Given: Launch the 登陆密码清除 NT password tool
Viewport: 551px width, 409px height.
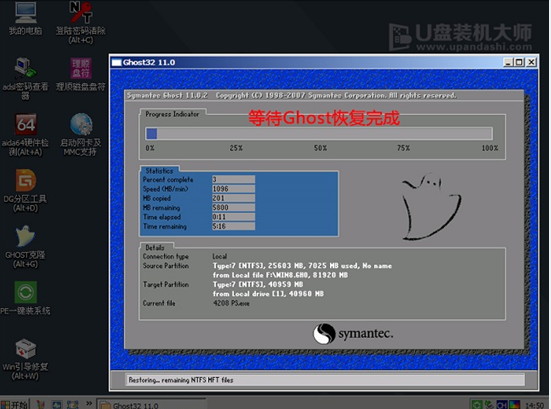Looking at the screenshot, I should [x=80, y=22].
